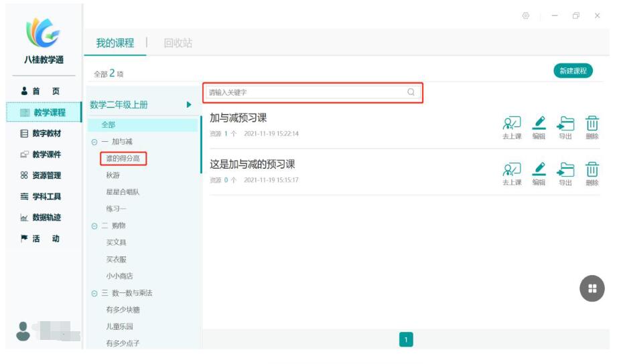Export 这是加与减的预习课 using 导出 icon
The width and height of the screenshot is (617, 364).
(x=566, y=170)
